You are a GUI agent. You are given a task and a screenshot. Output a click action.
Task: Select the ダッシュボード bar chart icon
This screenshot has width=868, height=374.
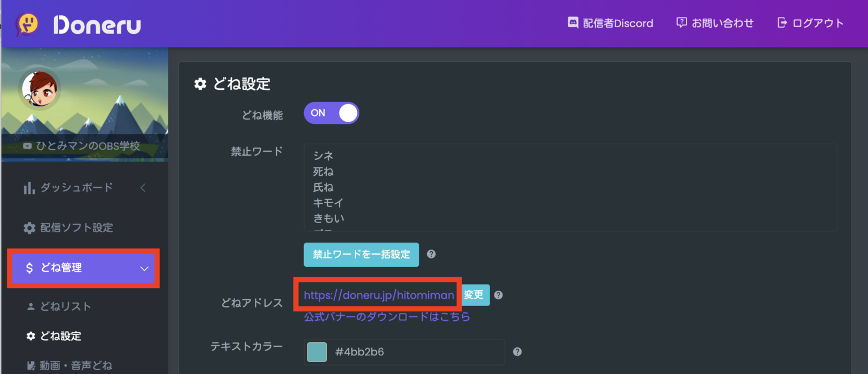click(x=29, y=187)
